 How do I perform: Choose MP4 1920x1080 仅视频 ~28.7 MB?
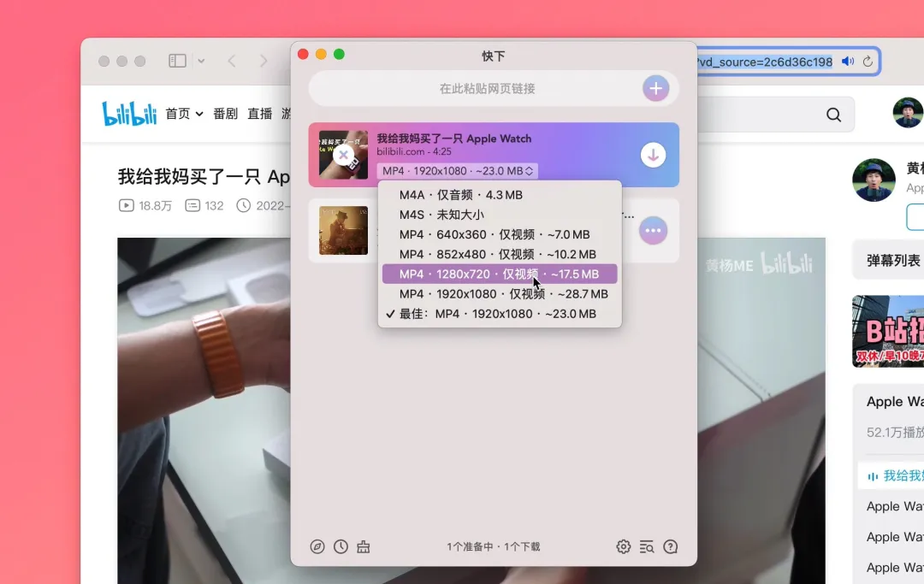click(500, 294)
